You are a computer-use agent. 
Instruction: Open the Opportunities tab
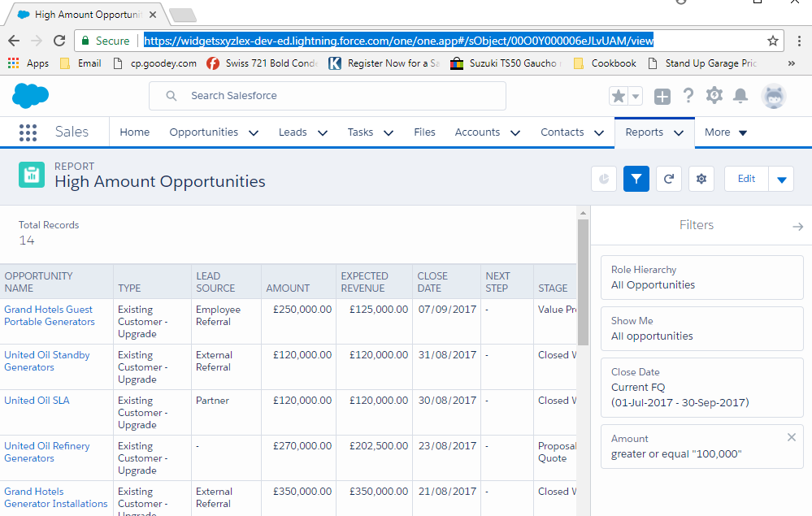(x=203, y=132)
